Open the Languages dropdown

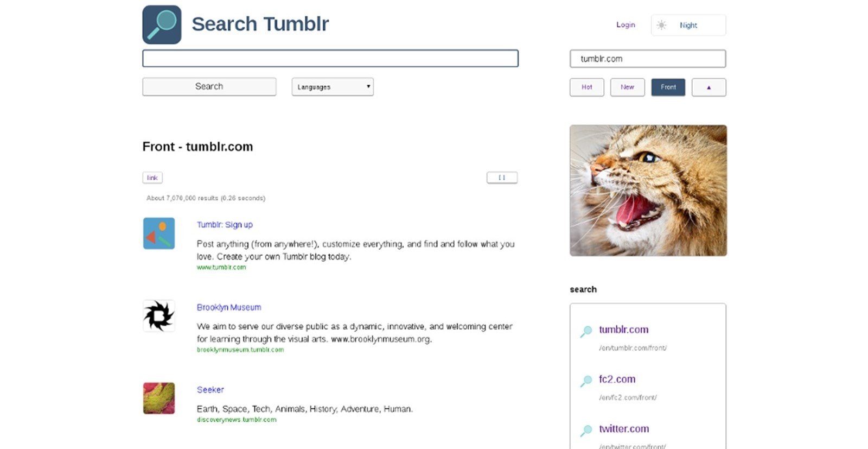(333, 87)
